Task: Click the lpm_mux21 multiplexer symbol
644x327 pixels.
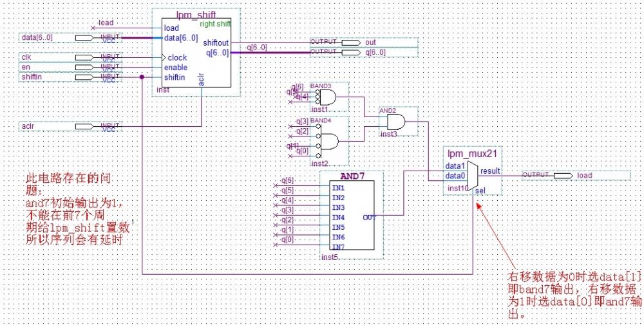Action: [x=473, y=171]
